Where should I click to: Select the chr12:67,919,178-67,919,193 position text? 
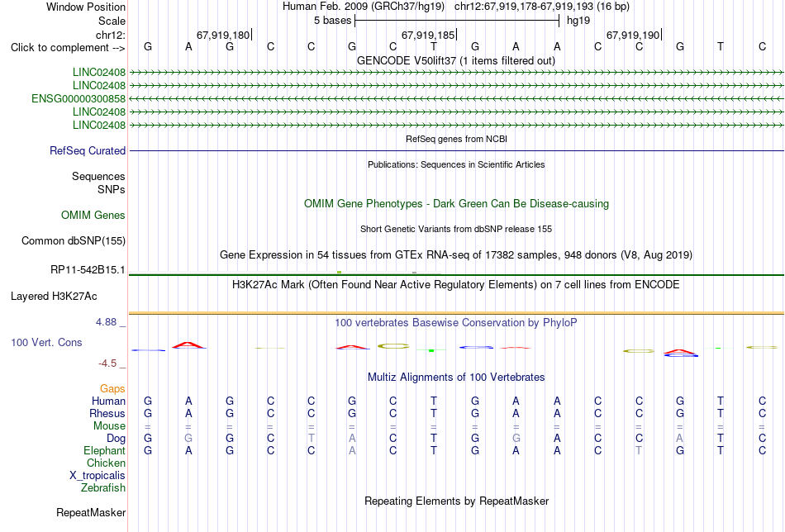point(542,7)
